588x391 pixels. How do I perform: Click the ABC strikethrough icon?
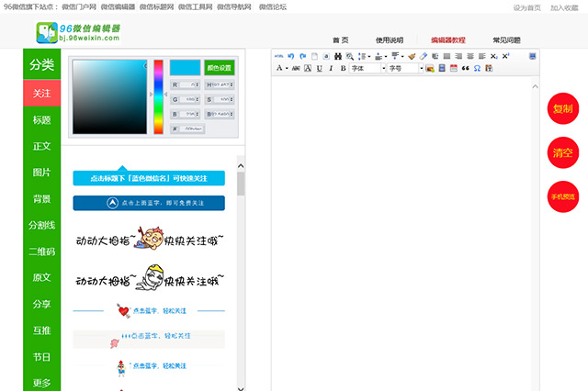coord(296,68)
